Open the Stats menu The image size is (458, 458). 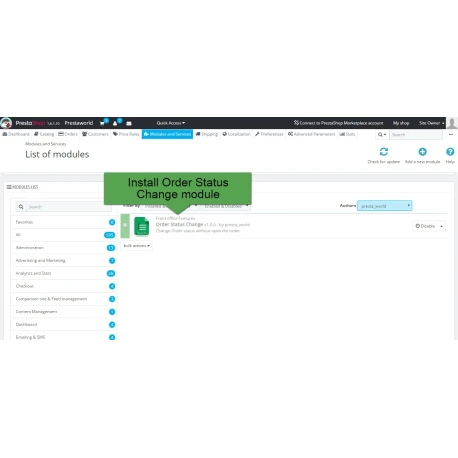[x=347, y=134]
